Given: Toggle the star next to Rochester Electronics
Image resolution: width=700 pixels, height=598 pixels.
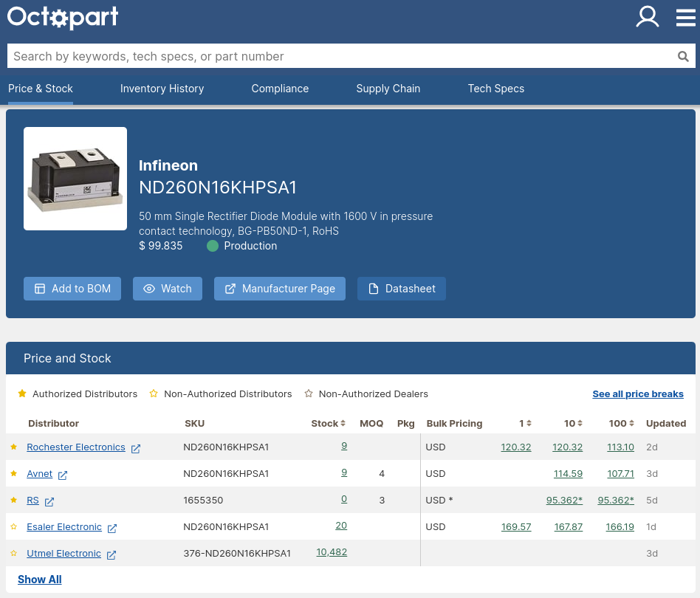Looking at the screenshot, I should [x=14, y=447].
